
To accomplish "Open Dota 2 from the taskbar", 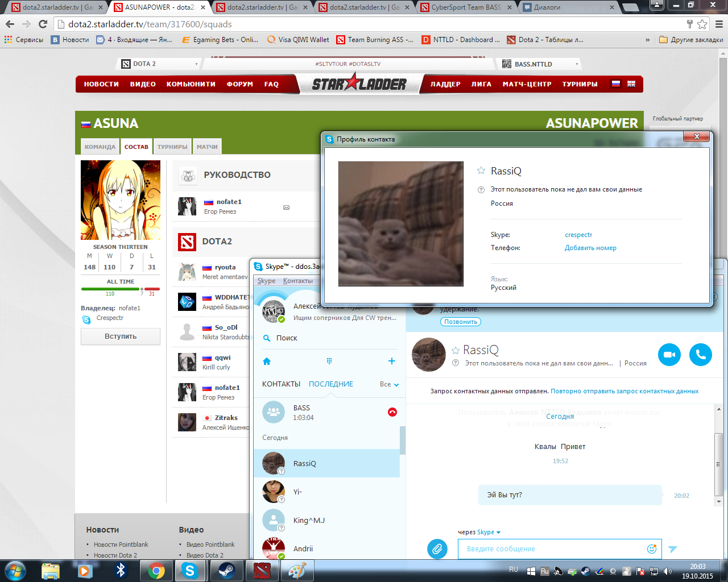I will click(262, 571).
